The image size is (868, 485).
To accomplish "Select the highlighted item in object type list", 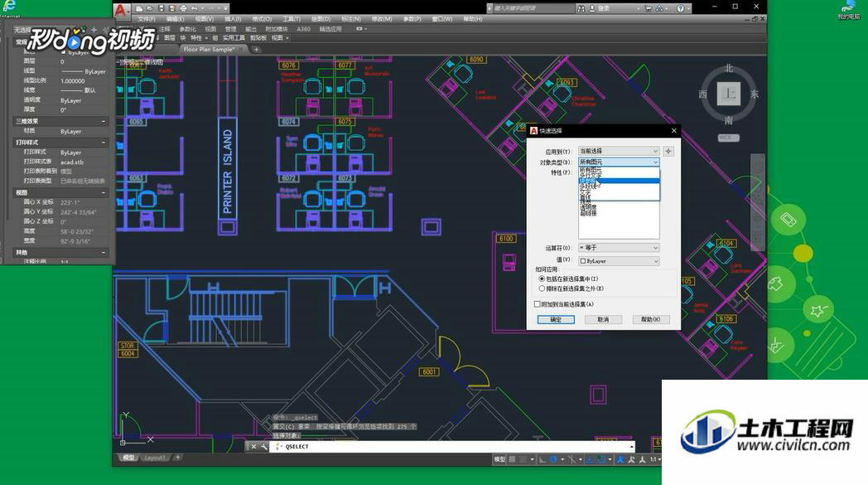I will click(x=619, y=181).
